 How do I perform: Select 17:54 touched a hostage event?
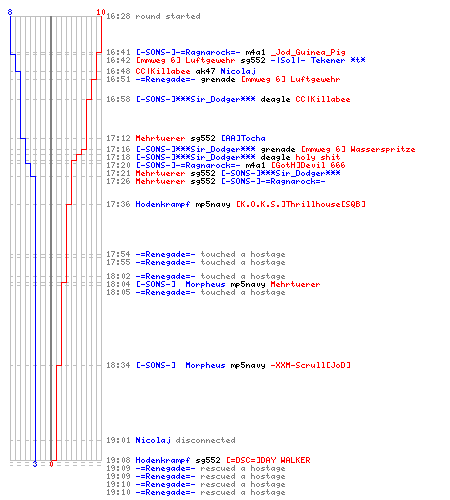pos(196,254)
